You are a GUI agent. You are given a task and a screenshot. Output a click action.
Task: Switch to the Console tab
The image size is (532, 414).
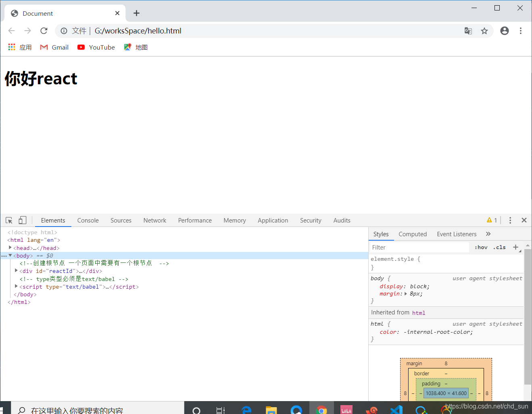coord(88,221)
